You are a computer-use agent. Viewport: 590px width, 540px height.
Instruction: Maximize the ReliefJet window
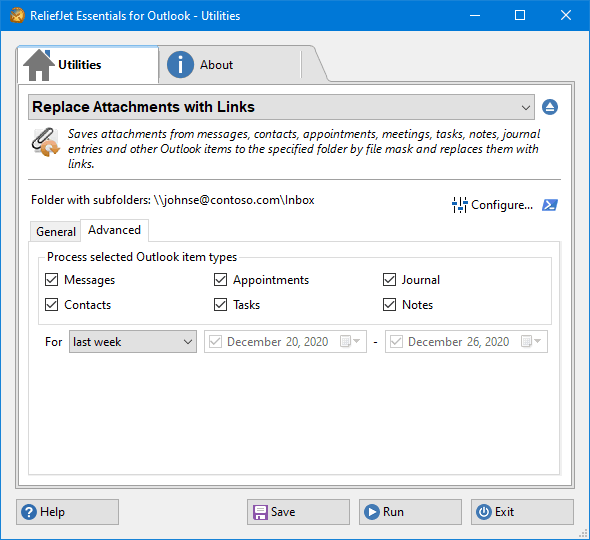520,15
